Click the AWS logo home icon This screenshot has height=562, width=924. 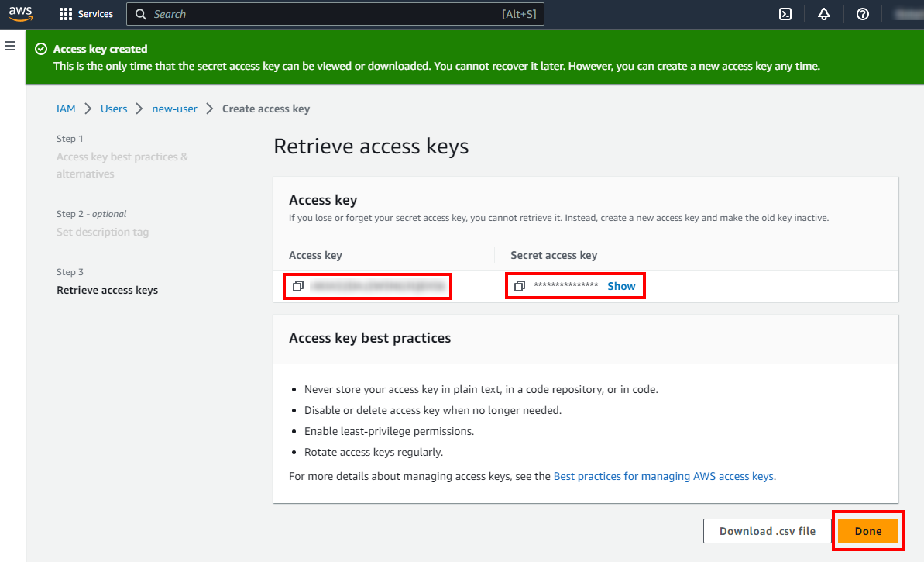21,14
